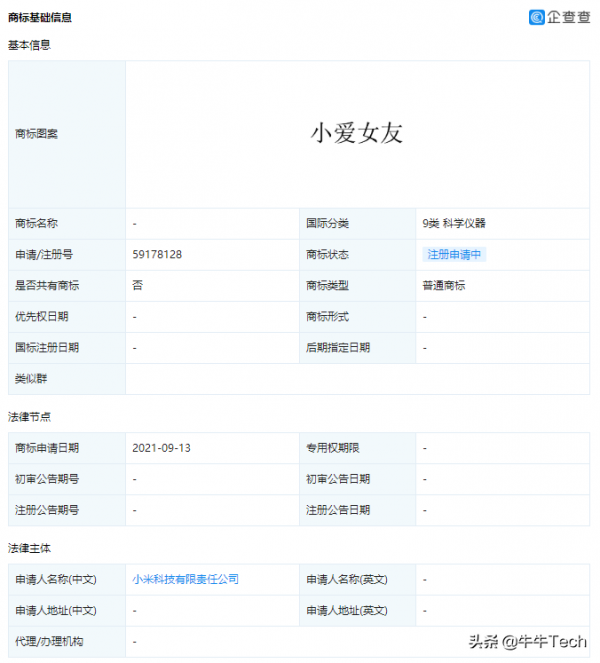Click the 商标状态 field label
600x663 pixels.
(327, 254)
